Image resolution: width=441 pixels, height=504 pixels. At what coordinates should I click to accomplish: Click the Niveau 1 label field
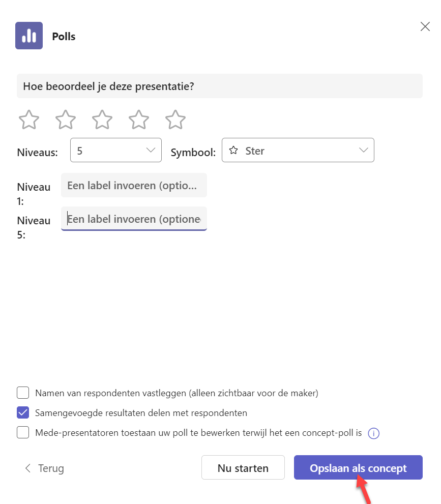click(134, 185)
